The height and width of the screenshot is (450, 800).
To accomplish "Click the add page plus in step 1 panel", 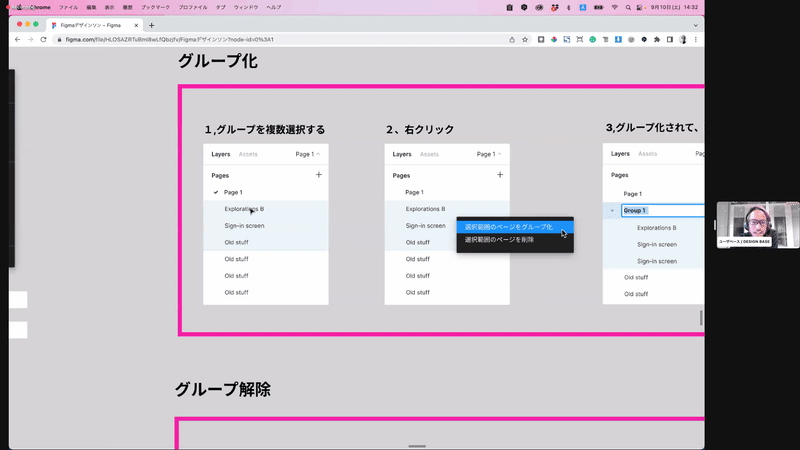I will click(x=319, y=174).
